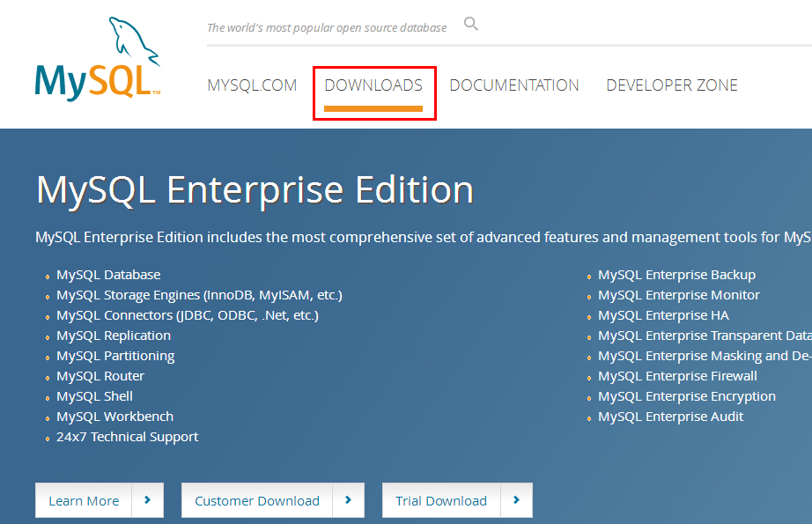812x524 pixels.
Task: Click the arrow on Customer Download button
Action: [x=348, y=500]
